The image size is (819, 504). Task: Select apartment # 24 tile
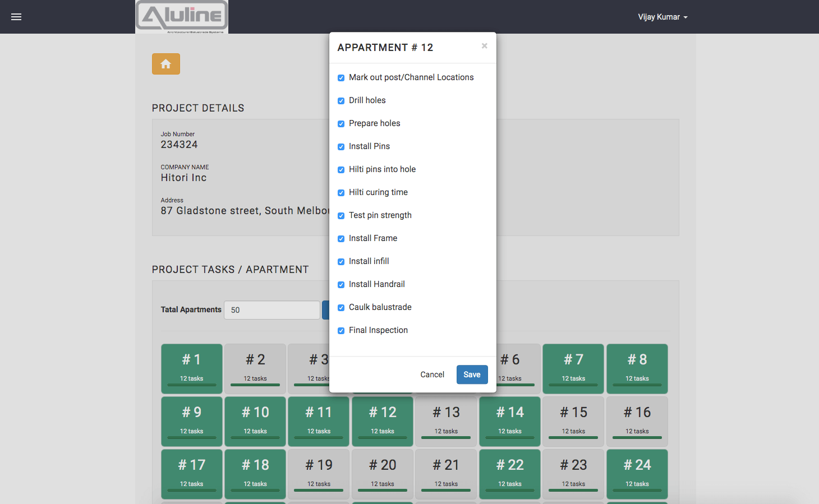pos(637,474)
